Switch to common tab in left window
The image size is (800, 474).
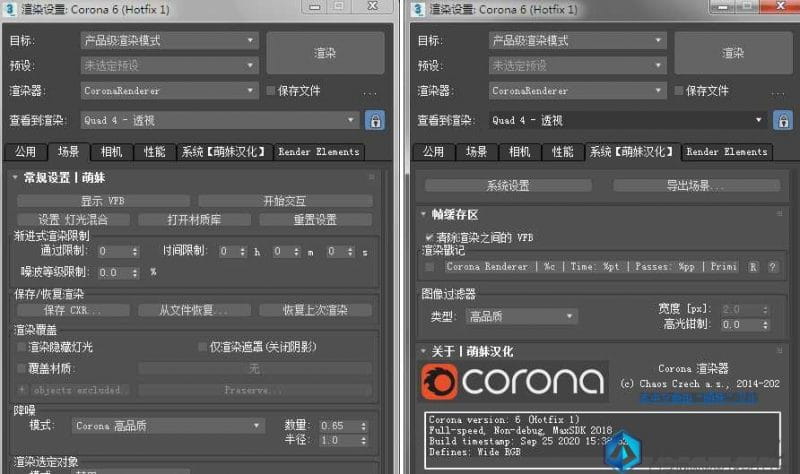tap(26, 152)
